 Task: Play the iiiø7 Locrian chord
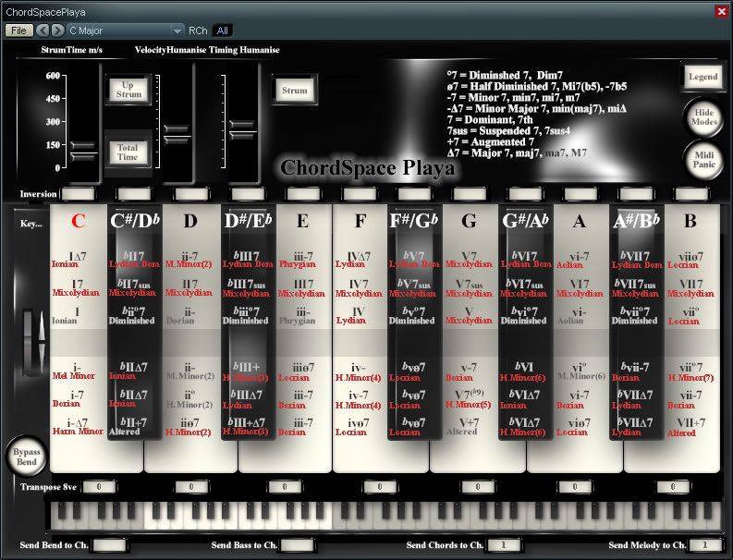295,372
